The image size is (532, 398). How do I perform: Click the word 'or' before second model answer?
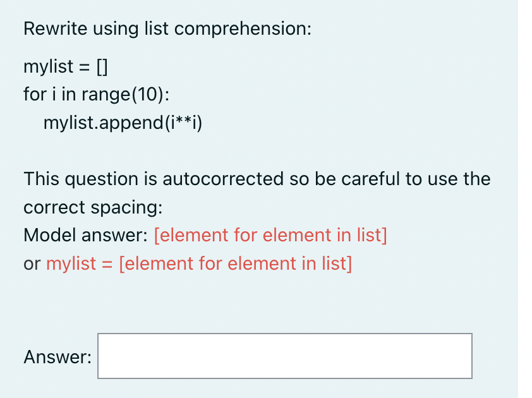click(32, 264)
